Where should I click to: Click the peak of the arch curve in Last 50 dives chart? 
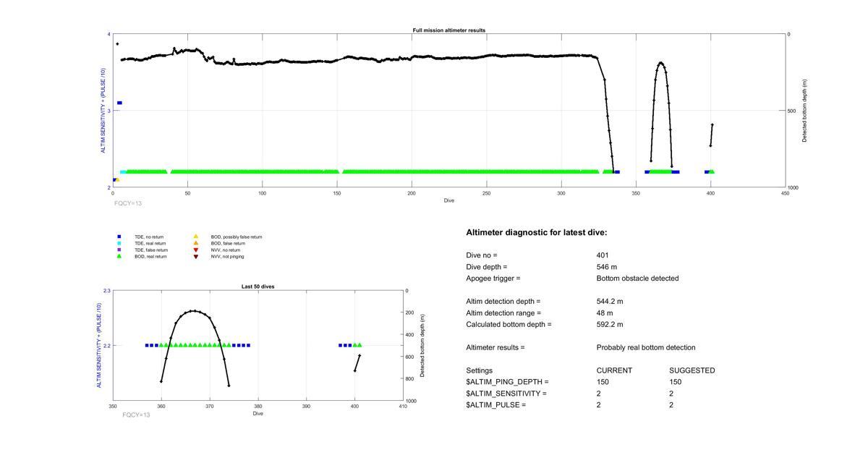(192, 310)
